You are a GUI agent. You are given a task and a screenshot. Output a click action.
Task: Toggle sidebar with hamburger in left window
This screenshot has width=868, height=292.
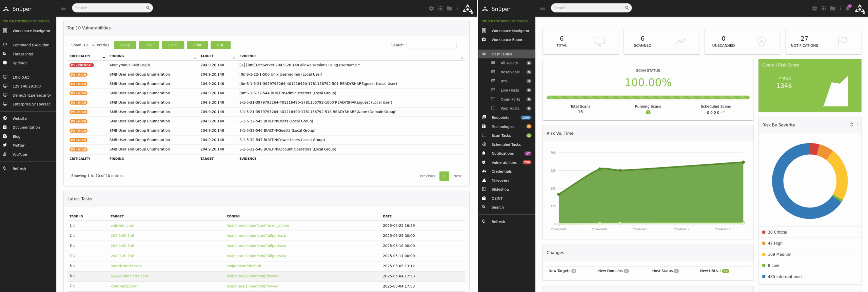[63, 8]
